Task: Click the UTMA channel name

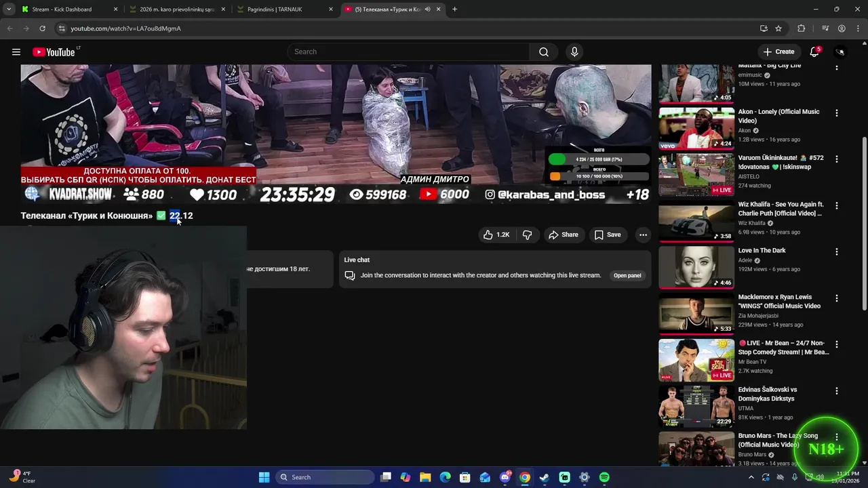Action: [x=746, y=409]
